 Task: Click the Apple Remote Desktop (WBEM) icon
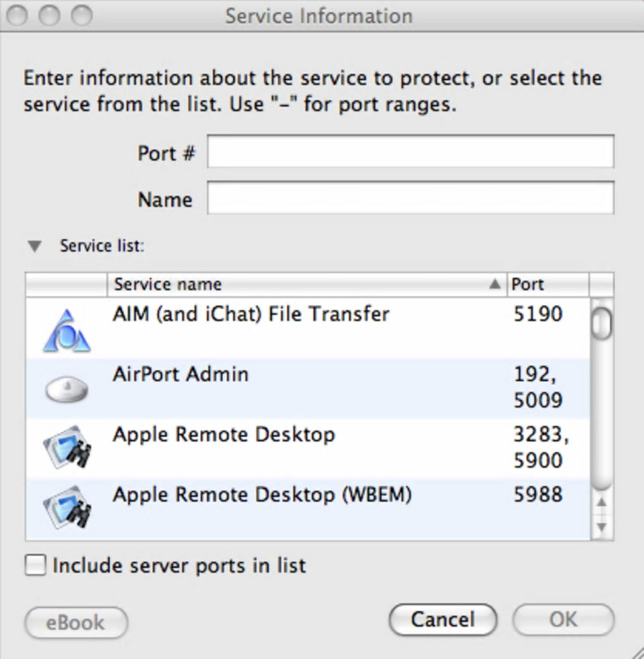[x=66, y=508]
